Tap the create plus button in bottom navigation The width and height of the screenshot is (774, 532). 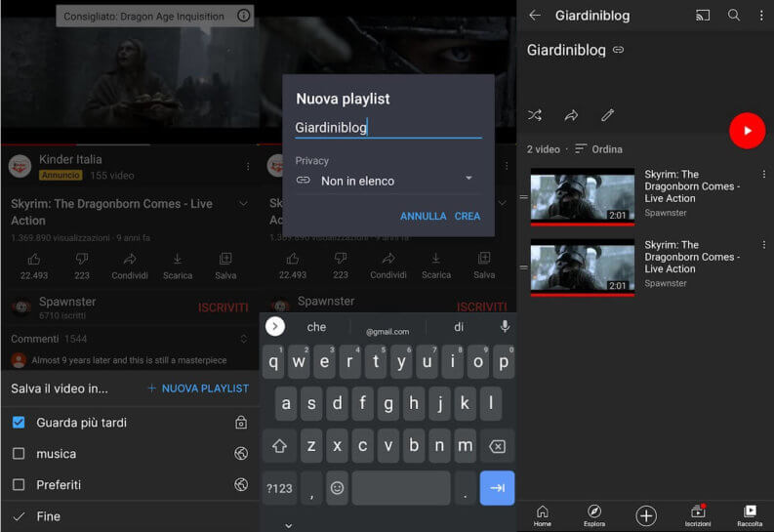[x=646, y=515]
